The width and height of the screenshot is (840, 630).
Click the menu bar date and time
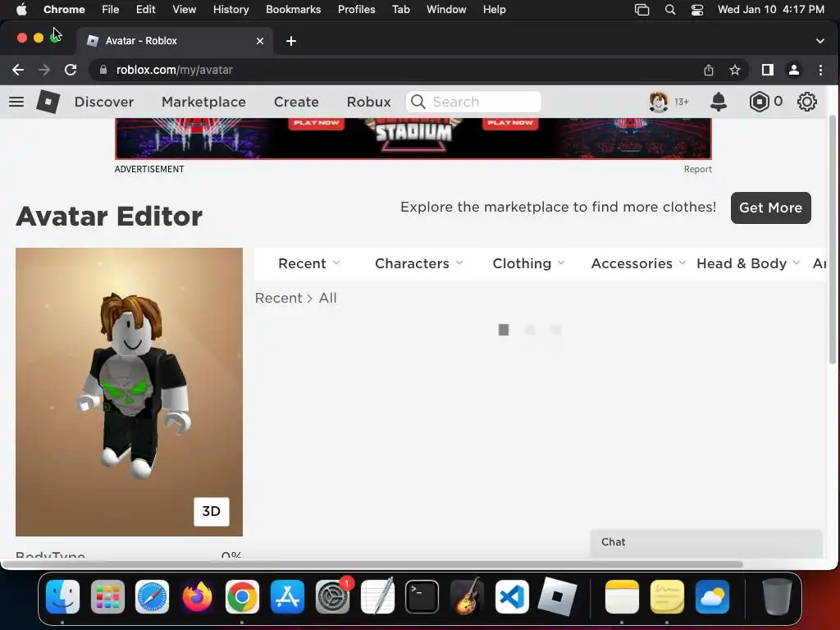[771, 10]
